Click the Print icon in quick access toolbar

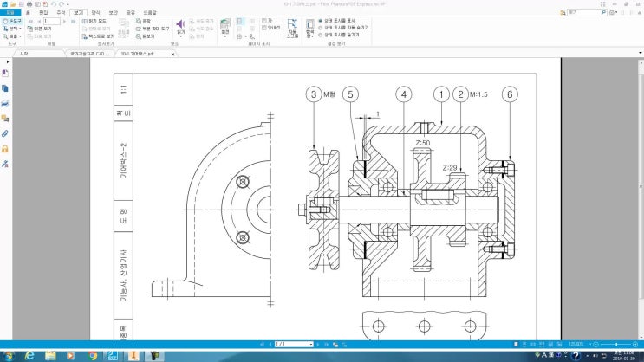[29, 4]
